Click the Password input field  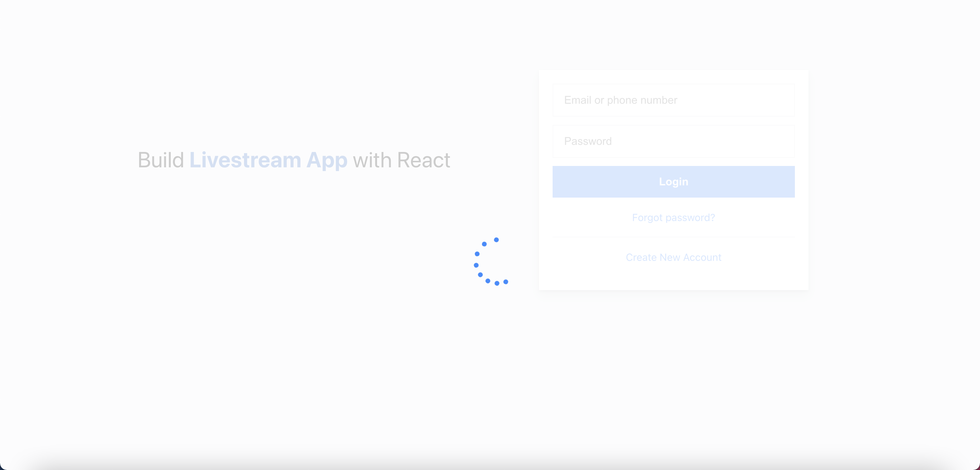click(674, 140)
